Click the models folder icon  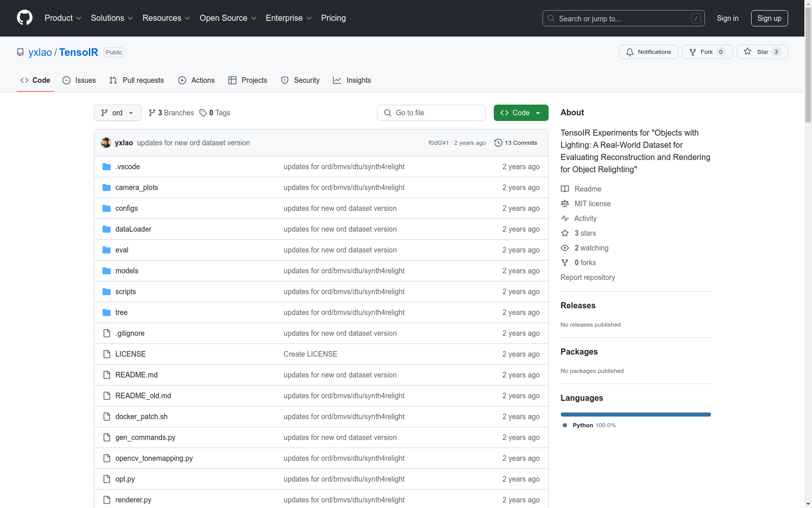107,271
